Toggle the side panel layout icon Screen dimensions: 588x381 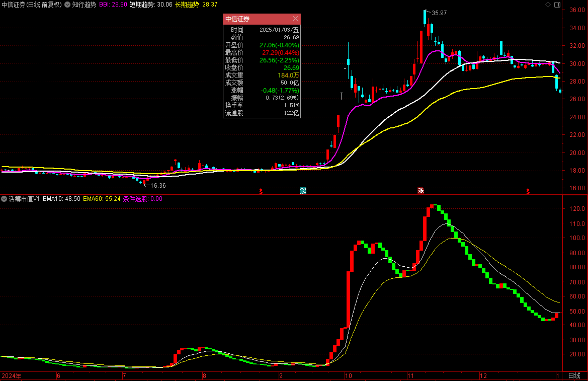[x=557, y=5]
